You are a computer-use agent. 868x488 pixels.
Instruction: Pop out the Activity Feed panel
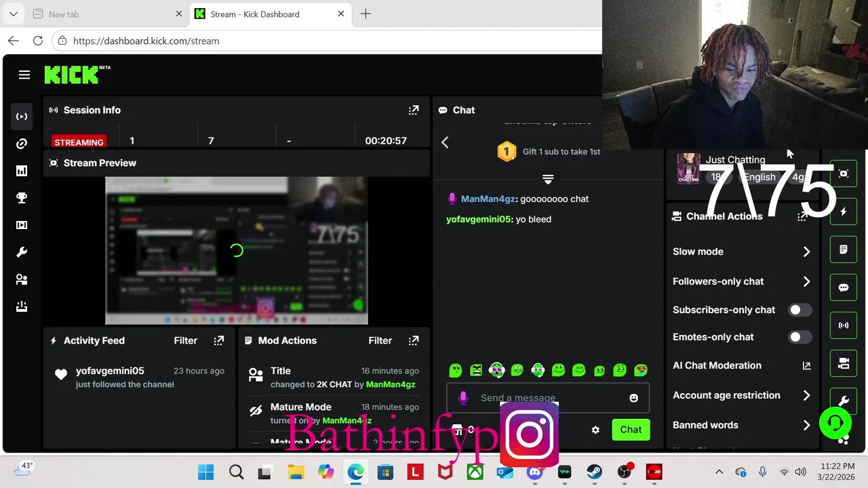coord(219,340)
